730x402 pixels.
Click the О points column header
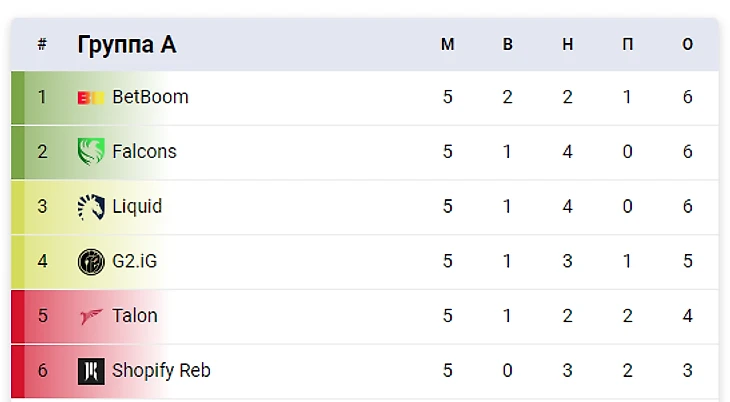click(x=688, y=45)
